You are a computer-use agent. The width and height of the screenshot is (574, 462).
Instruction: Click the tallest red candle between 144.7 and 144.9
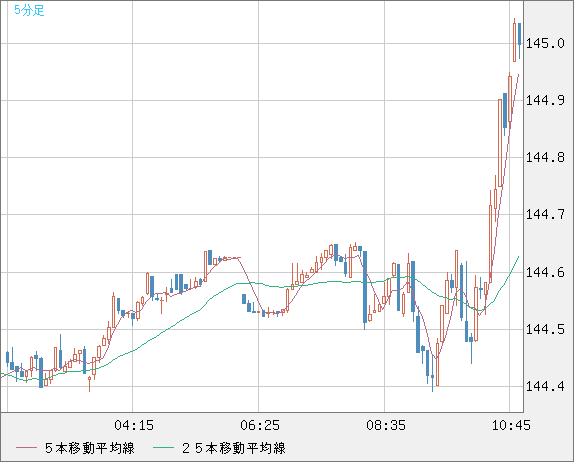click(x=500, y=143)
